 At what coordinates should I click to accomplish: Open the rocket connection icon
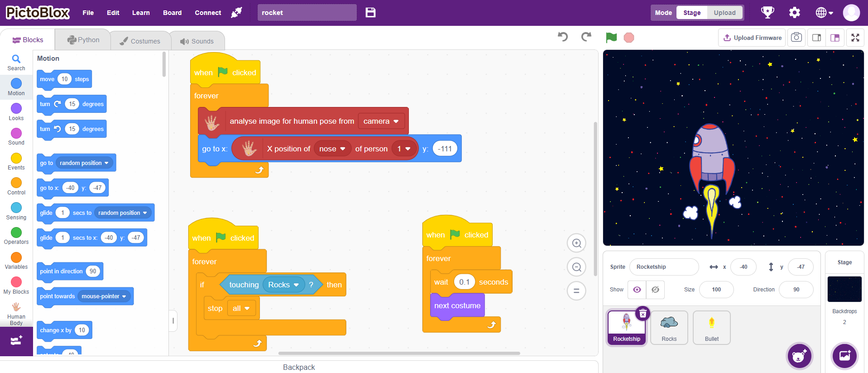[x=237, y=13]
